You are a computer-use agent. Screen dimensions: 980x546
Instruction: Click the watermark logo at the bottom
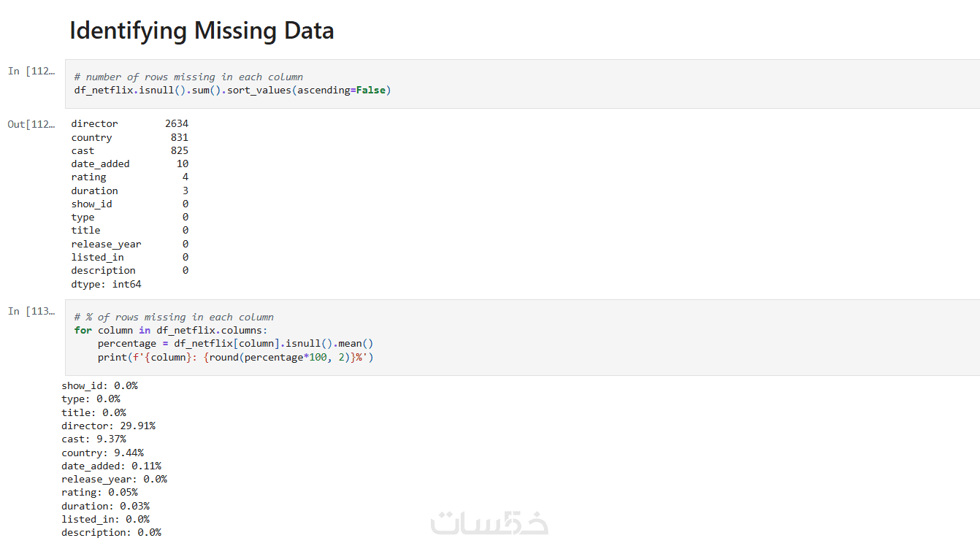point(489,523)
